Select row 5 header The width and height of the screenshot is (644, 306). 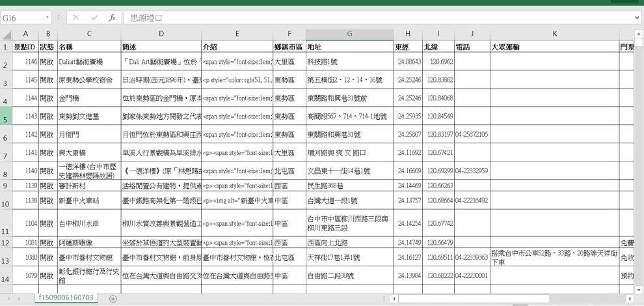[x=6, y=116]
